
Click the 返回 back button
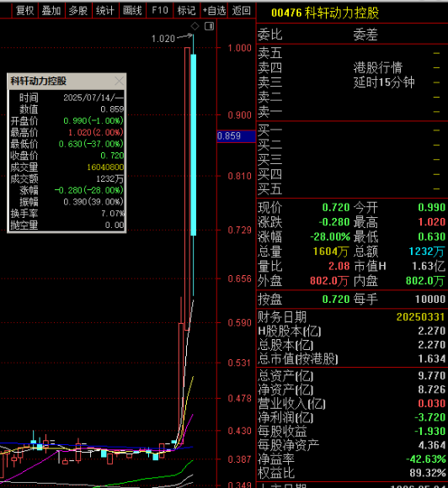[x=242, y=11]
